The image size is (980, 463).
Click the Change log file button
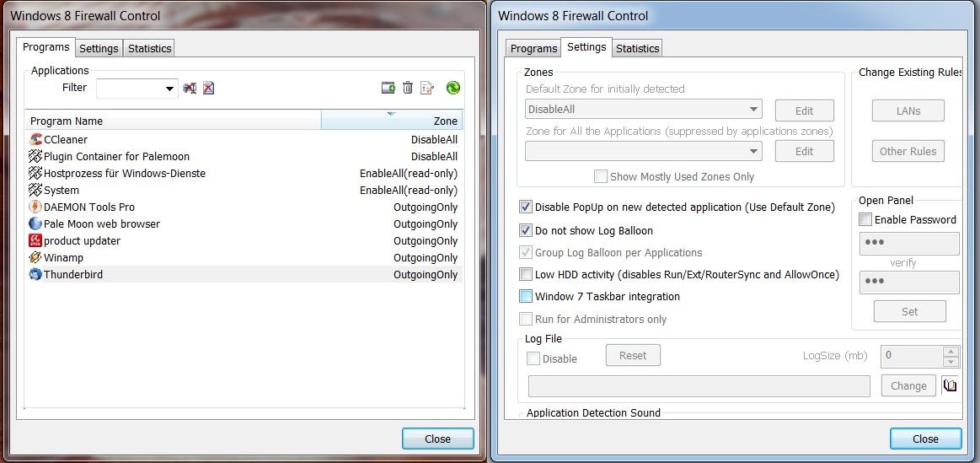pyautogui.click(x=908, y=386)
